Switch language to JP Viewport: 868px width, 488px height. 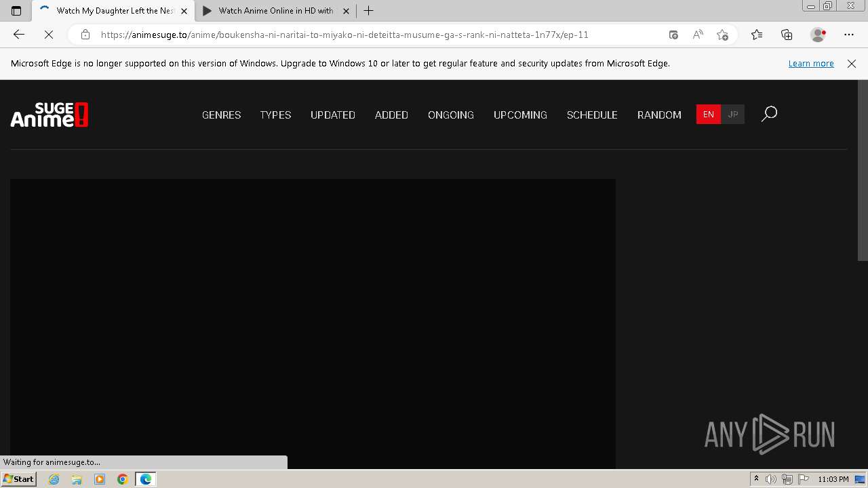pyautogui.click(x=733, y=115)
